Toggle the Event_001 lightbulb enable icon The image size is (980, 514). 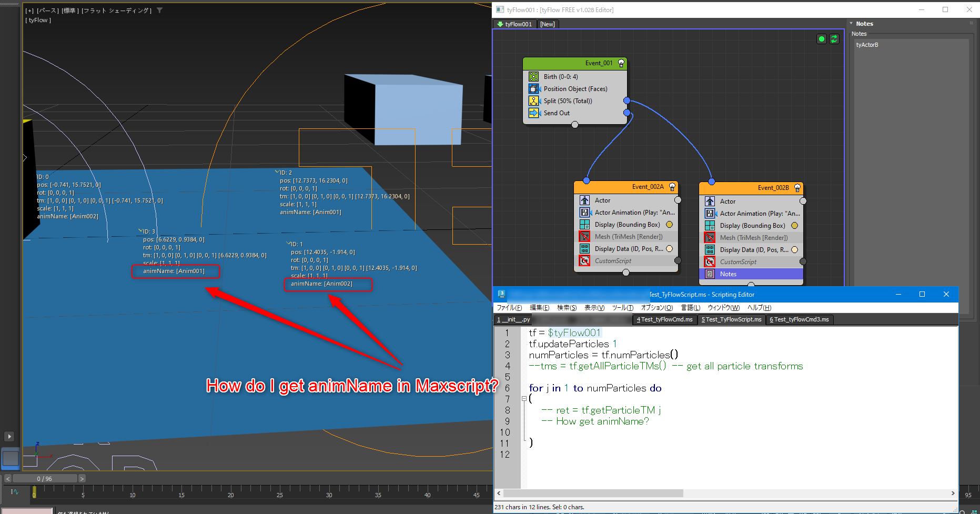(621, 63)
